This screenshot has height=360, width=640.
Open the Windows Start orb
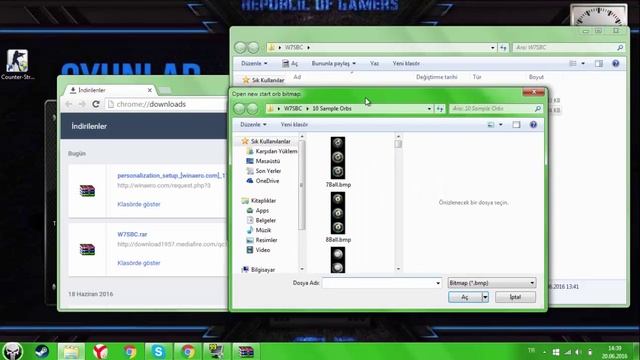12,351
